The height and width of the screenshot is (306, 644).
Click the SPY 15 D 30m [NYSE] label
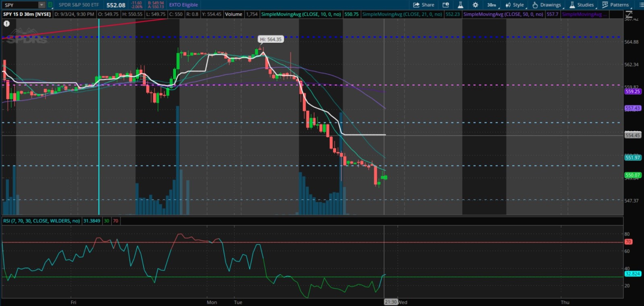(27, 14)
